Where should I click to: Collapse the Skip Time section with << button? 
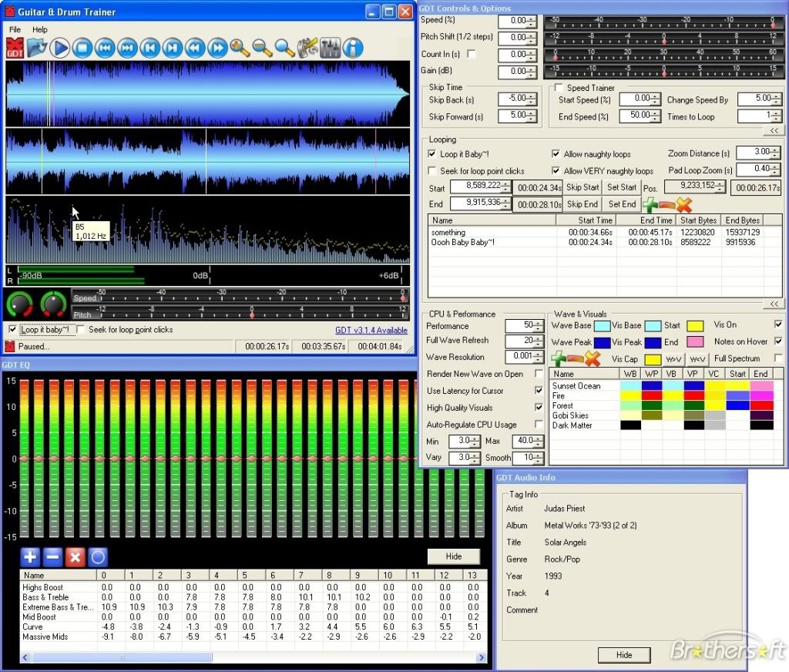pos(774,131)
